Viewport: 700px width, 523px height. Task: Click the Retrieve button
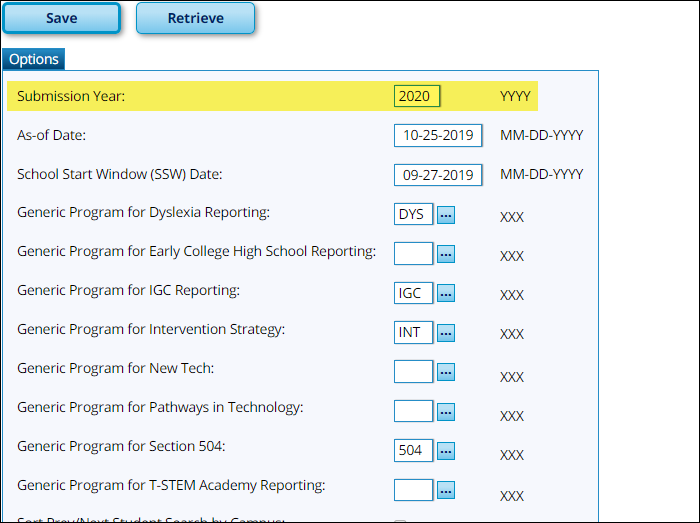pyautogui.click(x=195, y=18)
